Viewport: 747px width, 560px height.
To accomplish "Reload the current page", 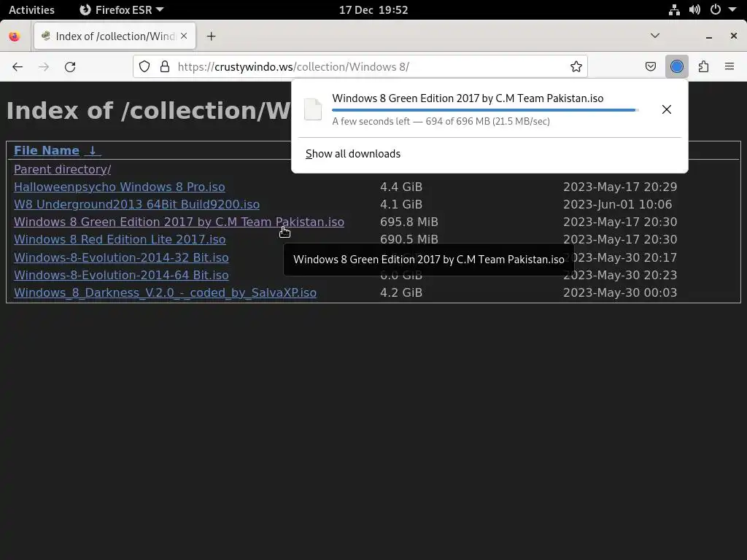I will tap(70, 66).
